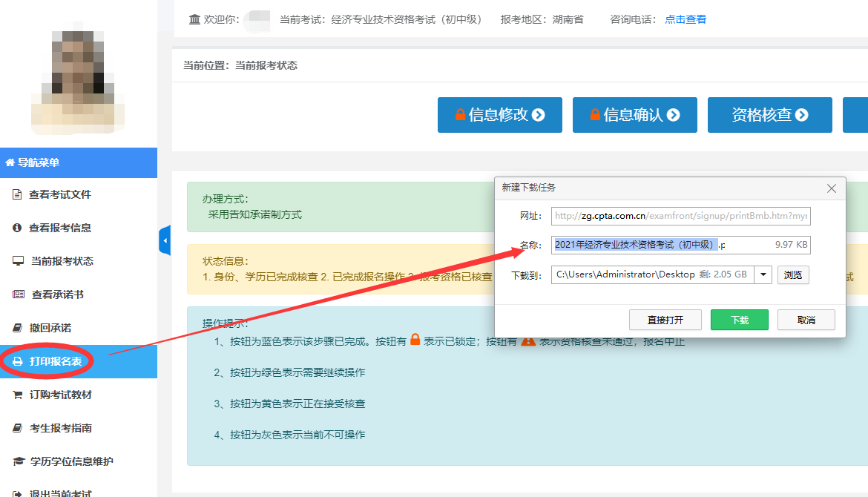
Task: Open the 下载到 save path dropdown arrow
Action: (x=763, y=274)
